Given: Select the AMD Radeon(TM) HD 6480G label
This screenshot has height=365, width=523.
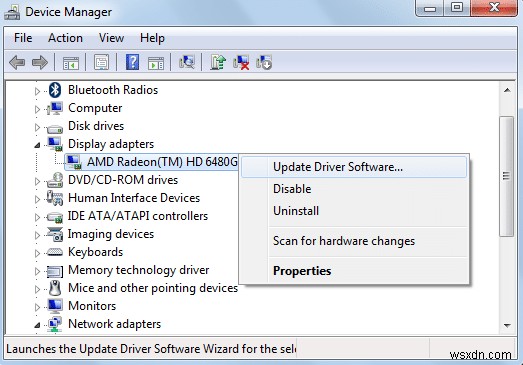Looking at the screenshot, I should coord(162,162).
